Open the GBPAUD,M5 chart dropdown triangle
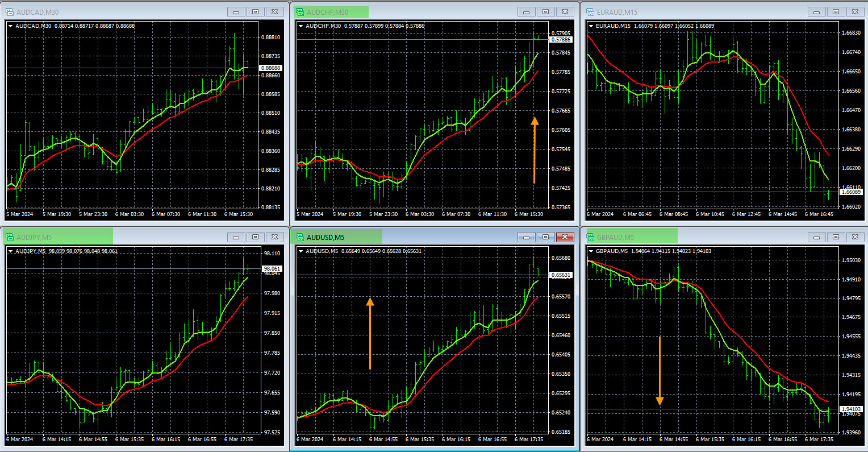Viewport: 868px width, 452px height. coord(591,251)
